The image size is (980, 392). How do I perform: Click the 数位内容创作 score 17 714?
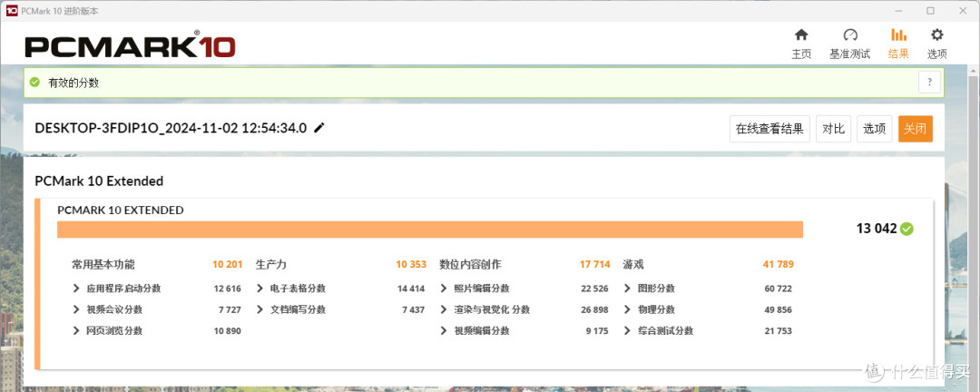click(595, 264)
